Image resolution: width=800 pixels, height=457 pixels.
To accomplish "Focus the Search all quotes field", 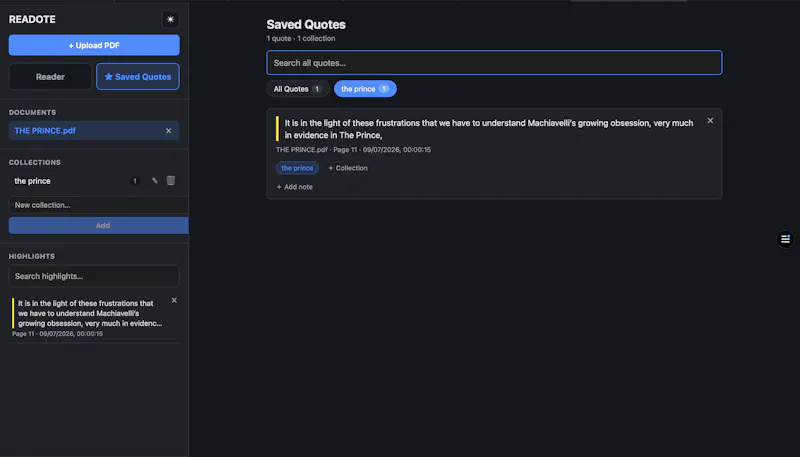I will 494,63.
